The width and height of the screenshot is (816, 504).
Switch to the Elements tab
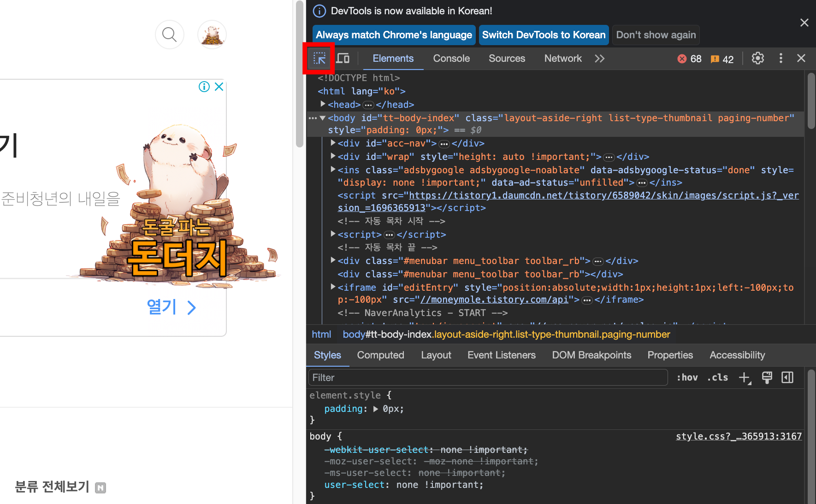click(393, 59)
